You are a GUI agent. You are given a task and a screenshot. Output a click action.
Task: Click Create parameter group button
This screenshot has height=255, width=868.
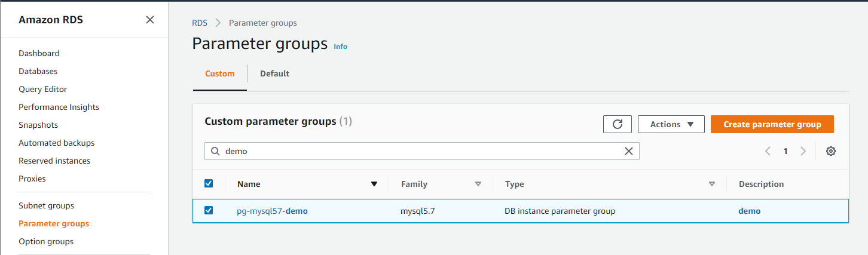click(x=772, y=124)
